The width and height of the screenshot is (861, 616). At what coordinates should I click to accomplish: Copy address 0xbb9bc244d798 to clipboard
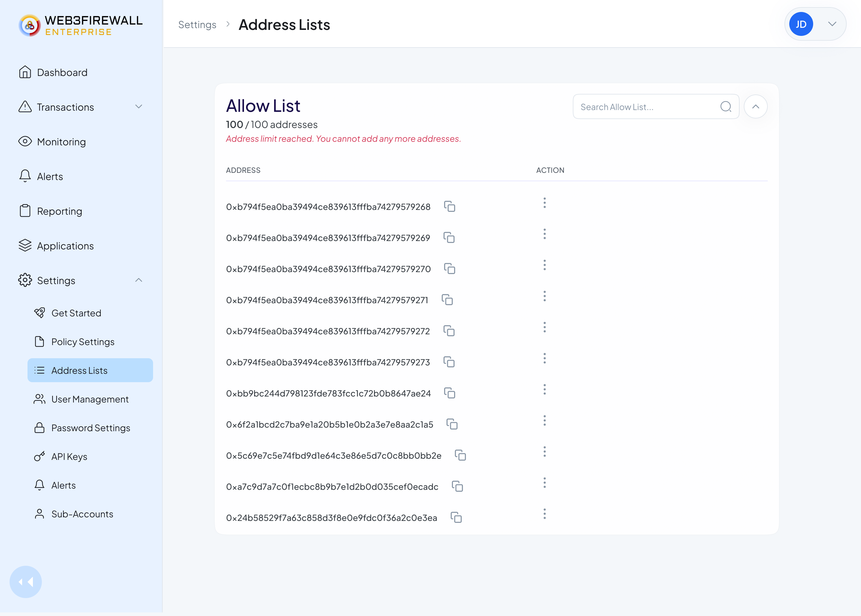tap(449, 393)
